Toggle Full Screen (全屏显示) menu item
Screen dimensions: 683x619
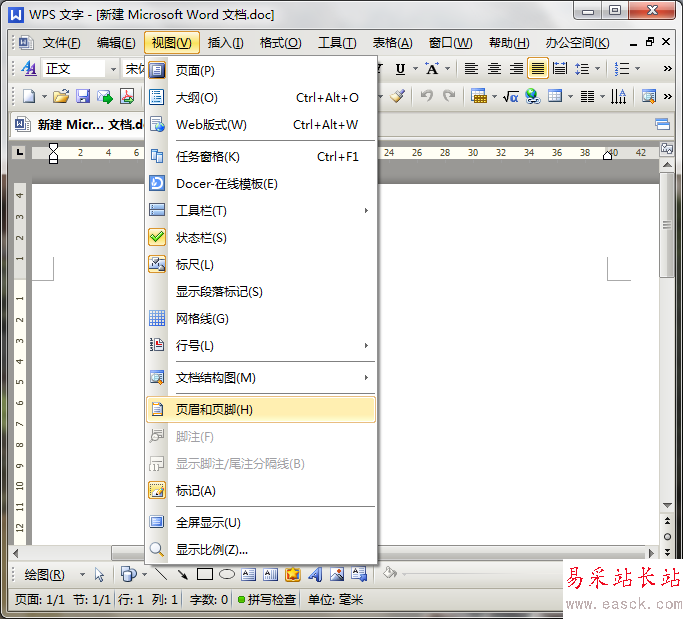coord(261,523)
